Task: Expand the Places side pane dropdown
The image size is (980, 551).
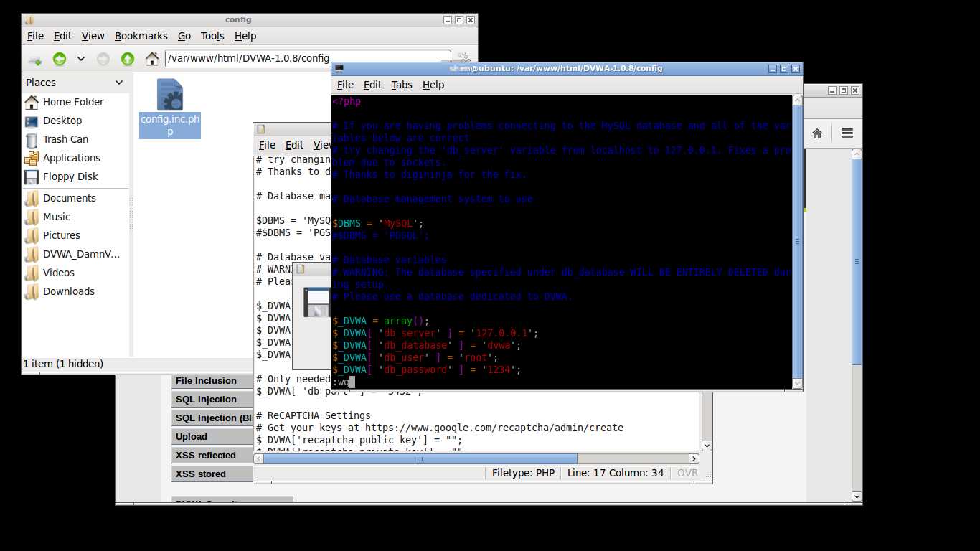Action: [x=119, y=83]
